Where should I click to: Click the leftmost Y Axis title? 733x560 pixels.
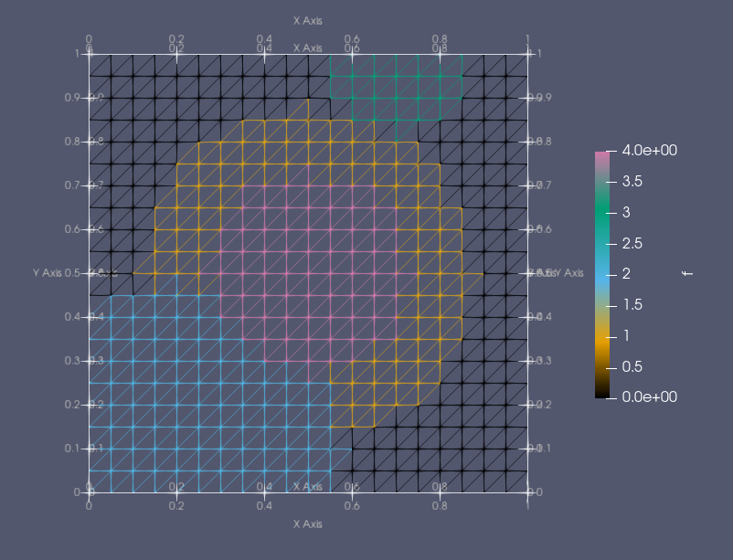(x=48, y=273)
